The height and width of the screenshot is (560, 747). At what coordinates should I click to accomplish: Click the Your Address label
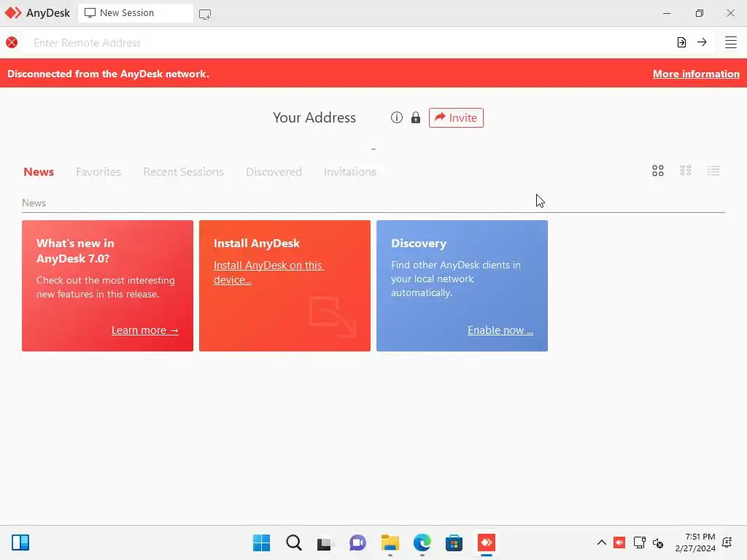click(x=314, y=117)
